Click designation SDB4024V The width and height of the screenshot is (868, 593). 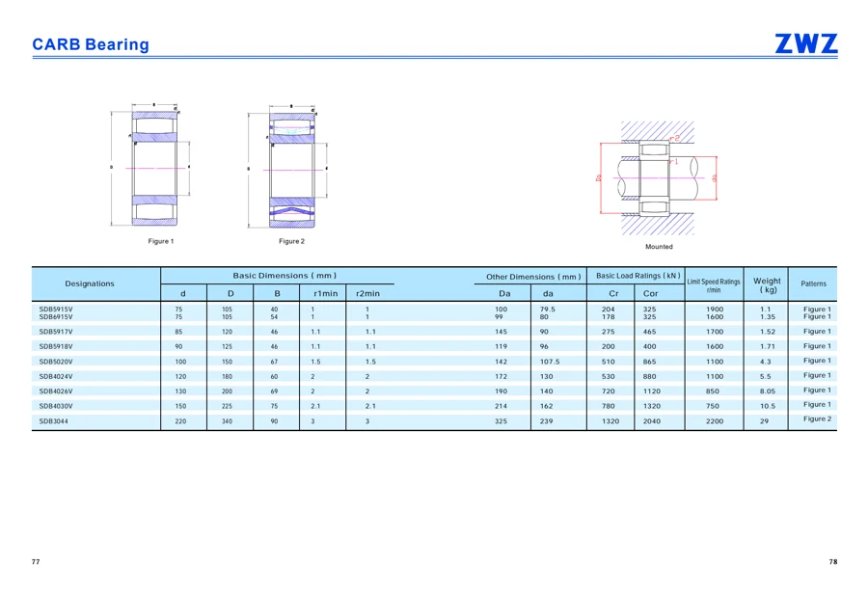(x=56, y=376)
